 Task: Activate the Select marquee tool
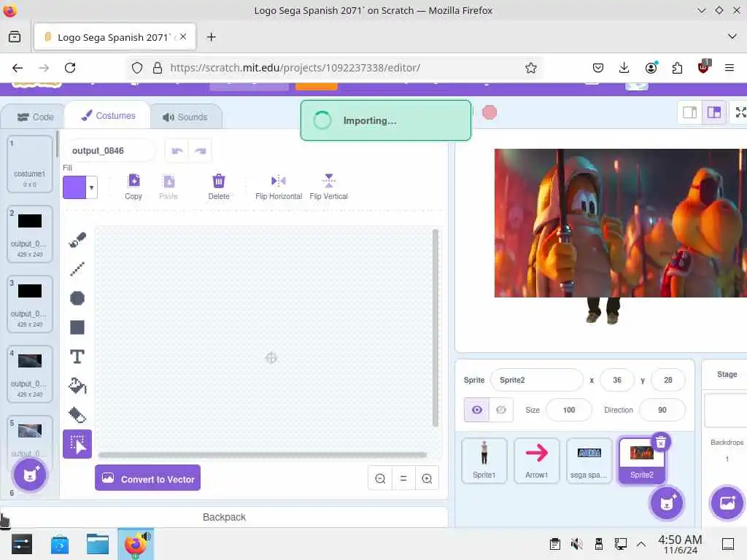(x=77, y=444)
